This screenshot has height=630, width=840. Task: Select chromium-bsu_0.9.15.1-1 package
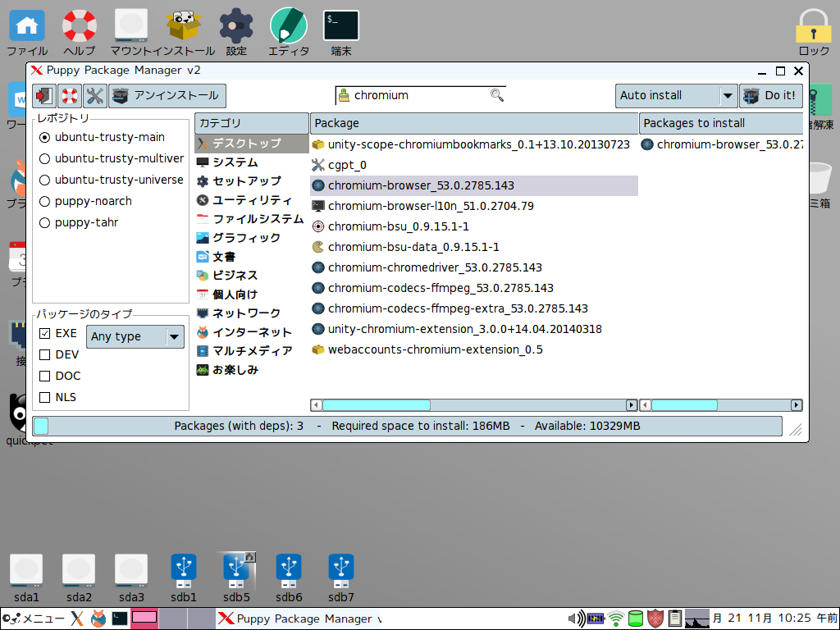474,226
